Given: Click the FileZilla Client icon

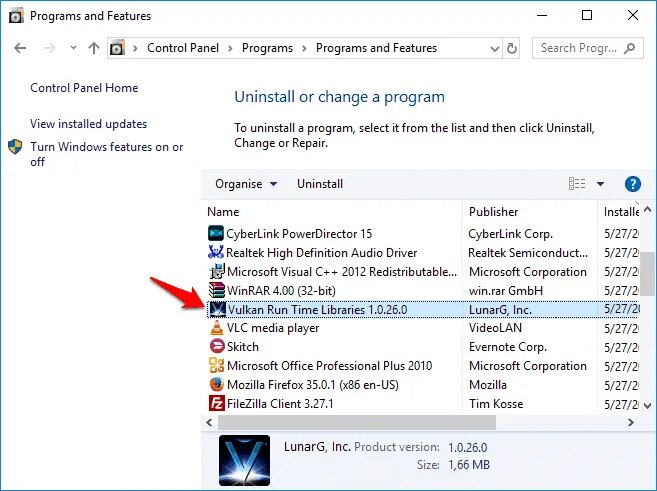Looking at the screenshot, I should (x=217, y=403).
